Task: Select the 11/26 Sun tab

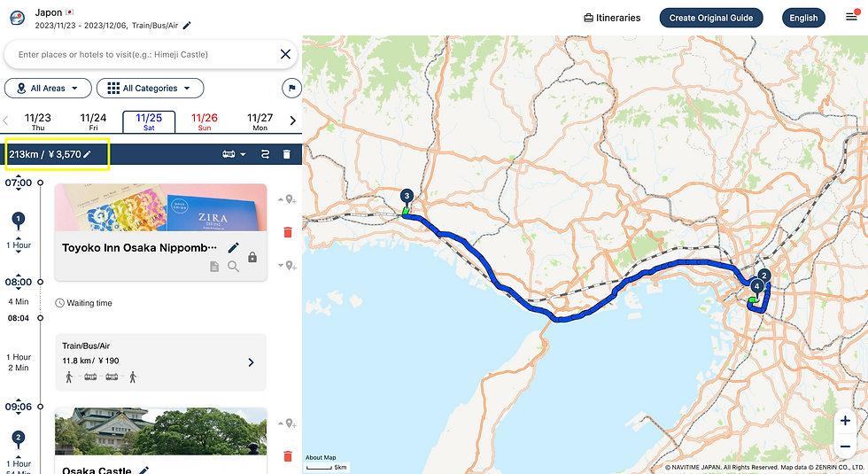Action: (x=205, y=122)
